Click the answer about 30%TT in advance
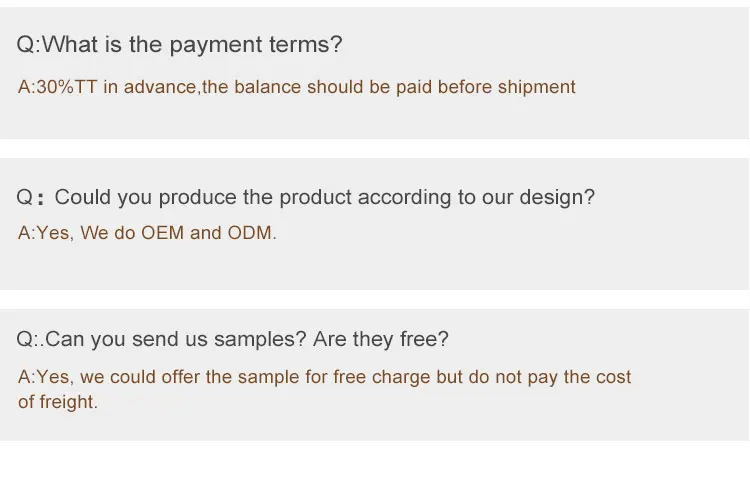Screen dimensions: 750x477 click(297, 87)
